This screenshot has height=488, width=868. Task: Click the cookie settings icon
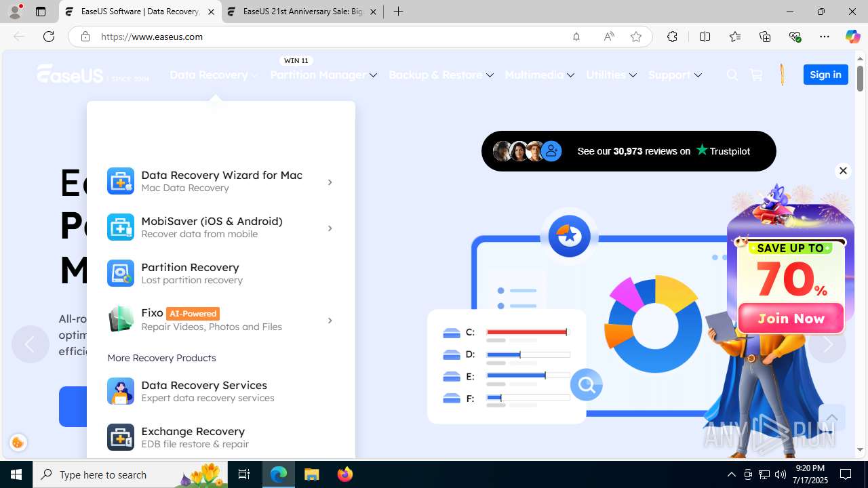click(18, 443)
